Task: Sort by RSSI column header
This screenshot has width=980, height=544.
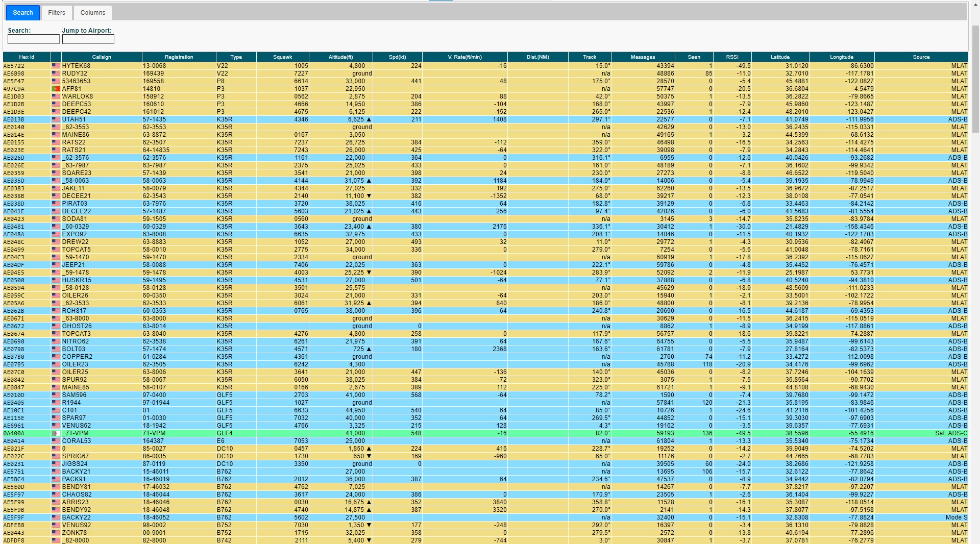Action: (x=732, y=57)
